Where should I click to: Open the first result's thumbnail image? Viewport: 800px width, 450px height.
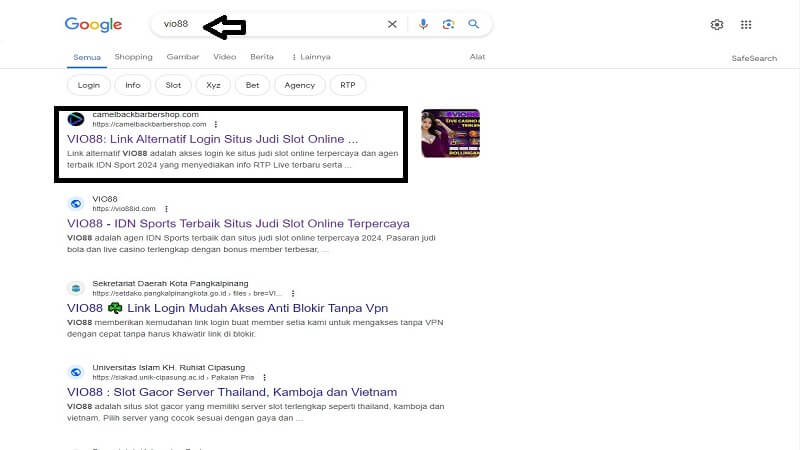450,133
